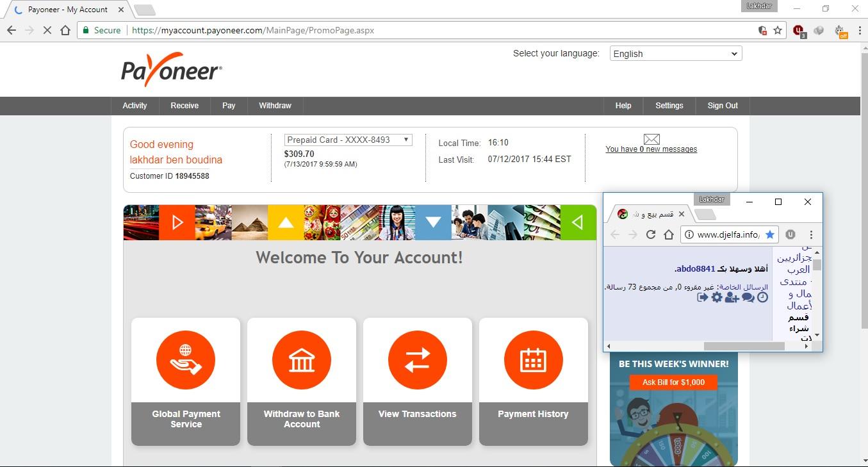This screenshot has width=868, height=467.
Task: Select the Payoneer - My Account tab
Action: click(67, 10)
